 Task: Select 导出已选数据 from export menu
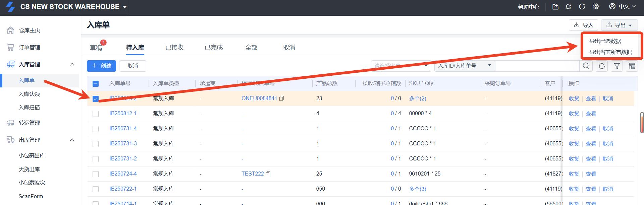605,41
